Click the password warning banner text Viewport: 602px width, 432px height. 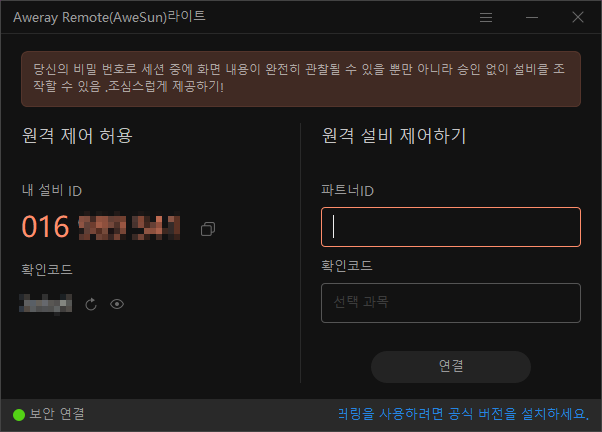click(299, 78)
